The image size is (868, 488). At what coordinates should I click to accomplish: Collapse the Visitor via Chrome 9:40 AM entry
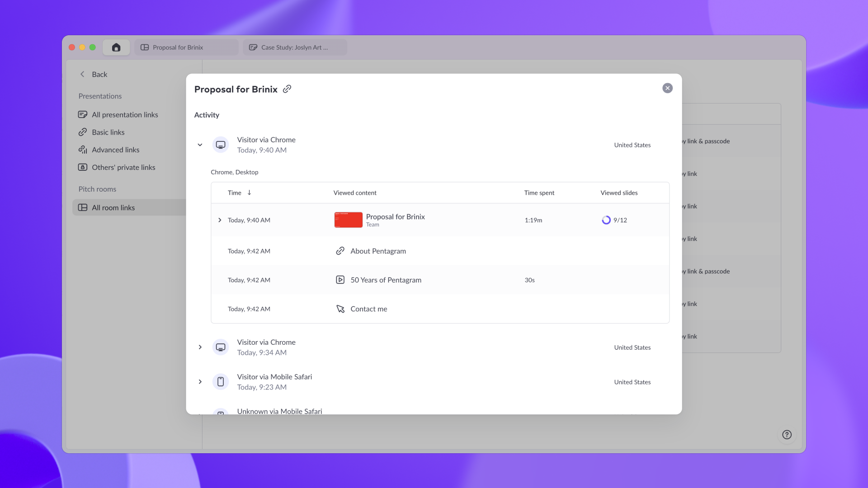pyautogui.click(x=200, y=145)
